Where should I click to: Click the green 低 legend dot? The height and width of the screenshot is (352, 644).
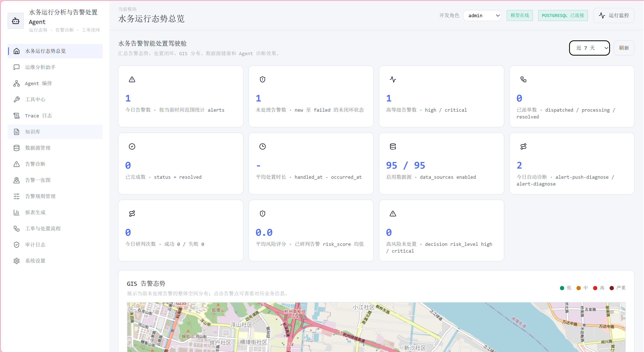click(562, 288)
